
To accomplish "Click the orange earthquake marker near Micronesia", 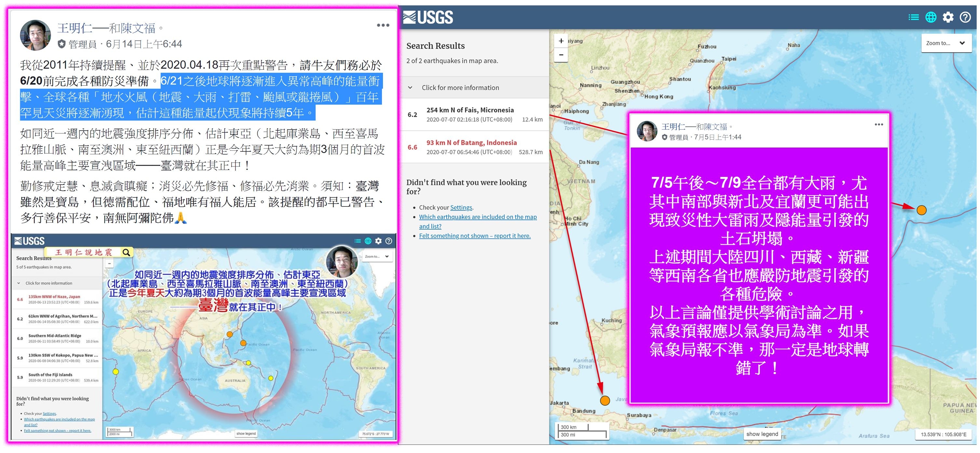I will 921,210.
